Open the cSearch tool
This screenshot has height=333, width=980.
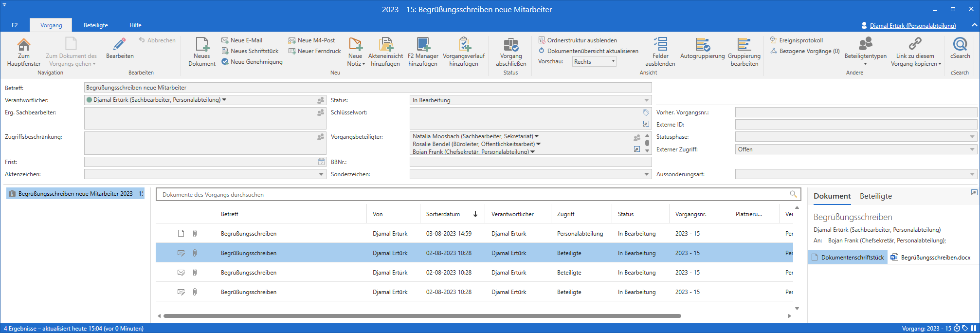(x=960, y=45)
